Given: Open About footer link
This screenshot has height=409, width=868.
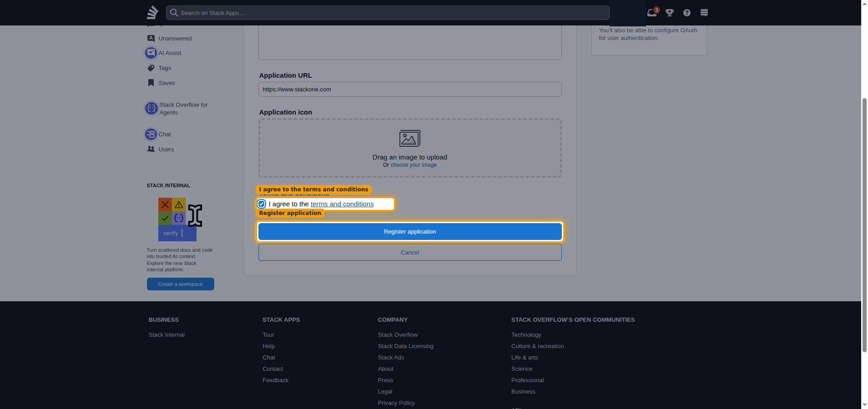Looking at the screenshot, I should [x=385, y=369].
